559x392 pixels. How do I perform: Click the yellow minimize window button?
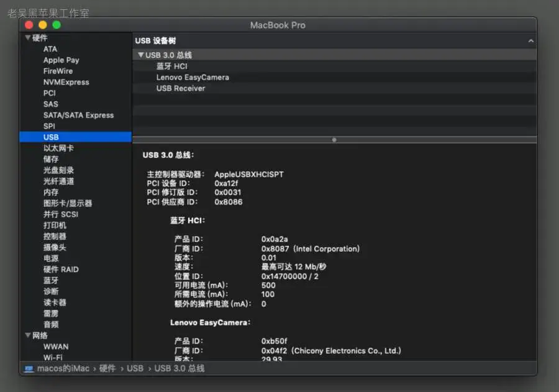click(43, 25)
